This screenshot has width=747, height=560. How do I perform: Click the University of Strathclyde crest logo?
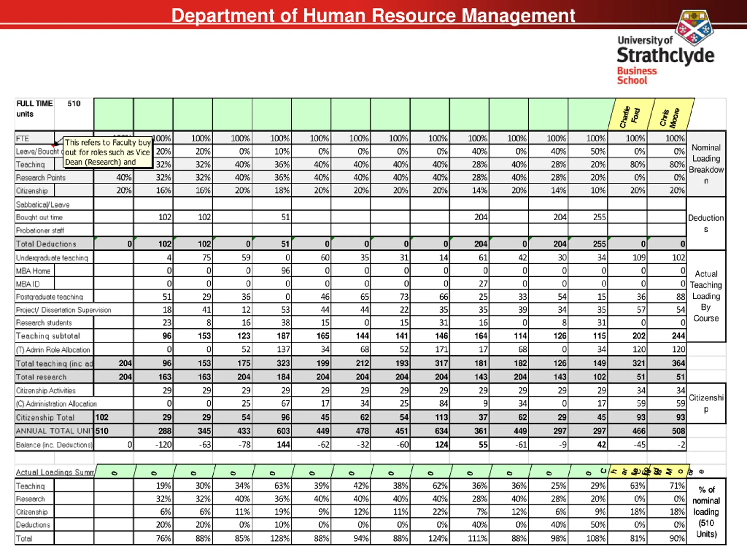(694, 28)
